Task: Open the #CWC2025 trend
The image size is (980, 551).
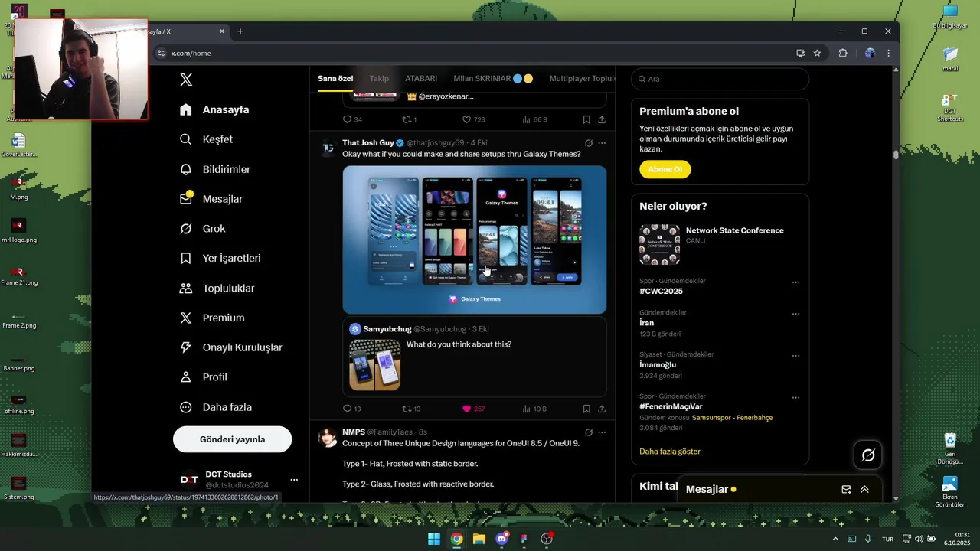Action: (661, 292)
